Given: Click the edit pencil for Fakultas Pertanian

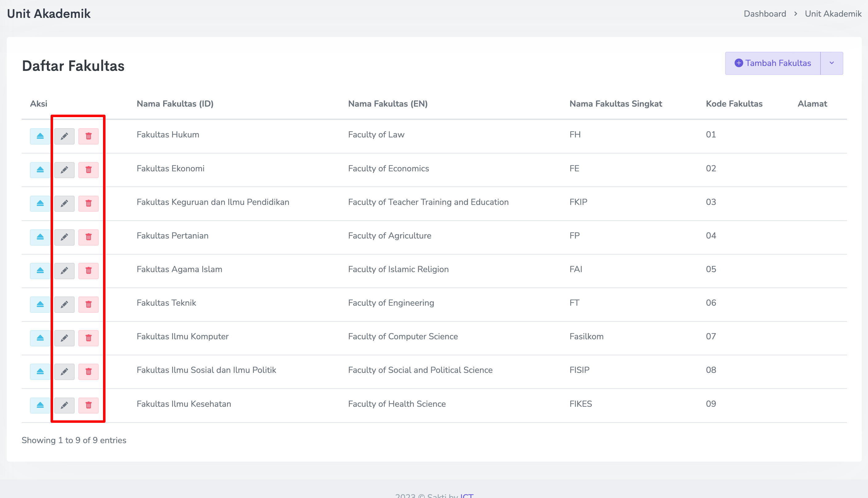Looking at the screenshot, I should pos(64,237).
